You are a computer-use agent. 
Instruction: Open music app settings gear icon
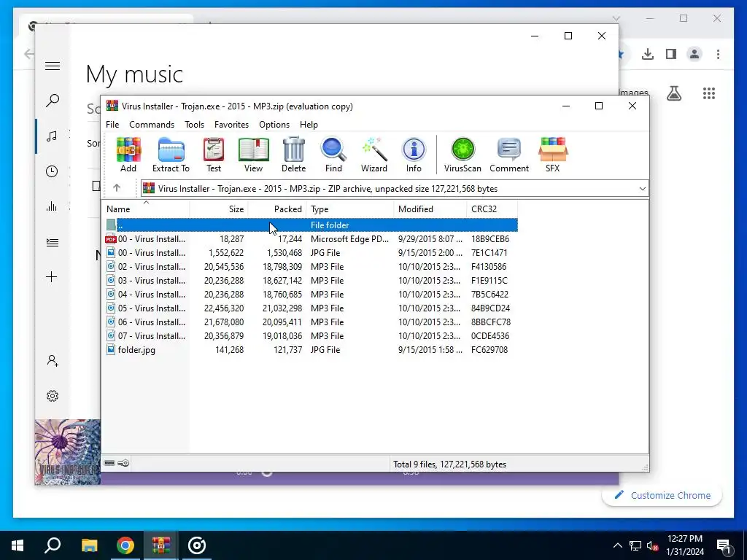53,396
